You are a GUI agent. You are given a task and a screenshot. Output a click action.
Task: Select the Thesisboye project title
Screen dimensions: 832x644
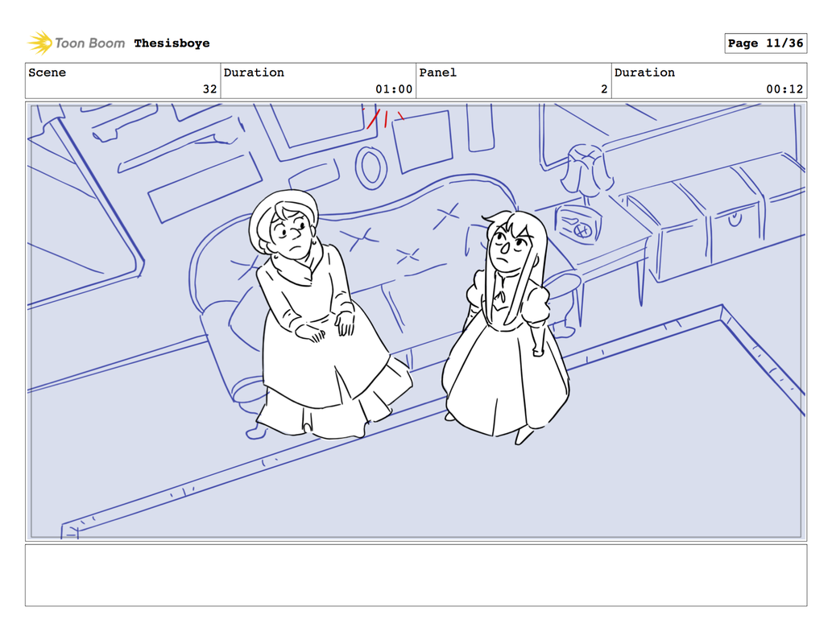(x=172, y=43)
